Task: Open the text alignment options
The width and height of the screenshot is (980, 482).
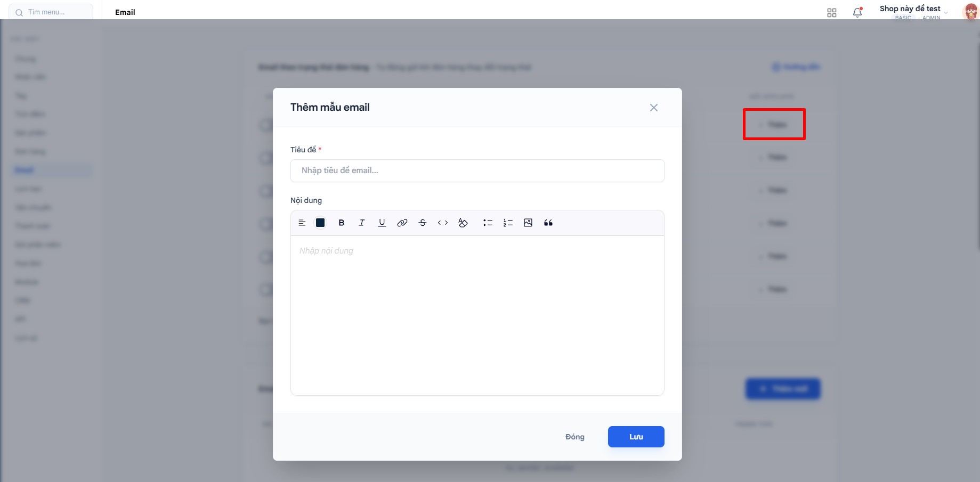Action: (x=302, y=223)
